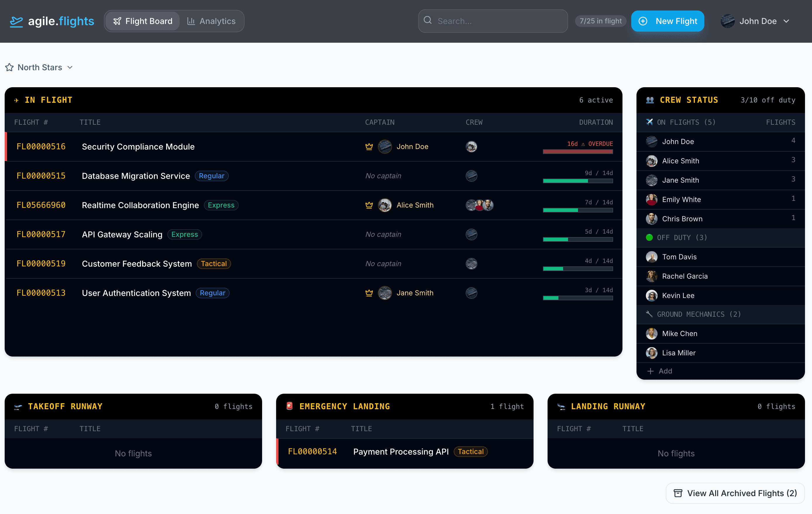Image resolution: width=812 pixels, height=514 pixels.
Task: Click inside the Search field
Action: 492,21
